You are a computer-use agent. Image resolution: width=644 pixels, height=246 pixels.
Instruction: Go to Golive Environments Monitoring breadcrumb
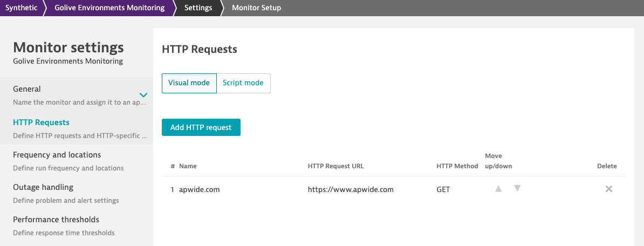tap(109, 8)
